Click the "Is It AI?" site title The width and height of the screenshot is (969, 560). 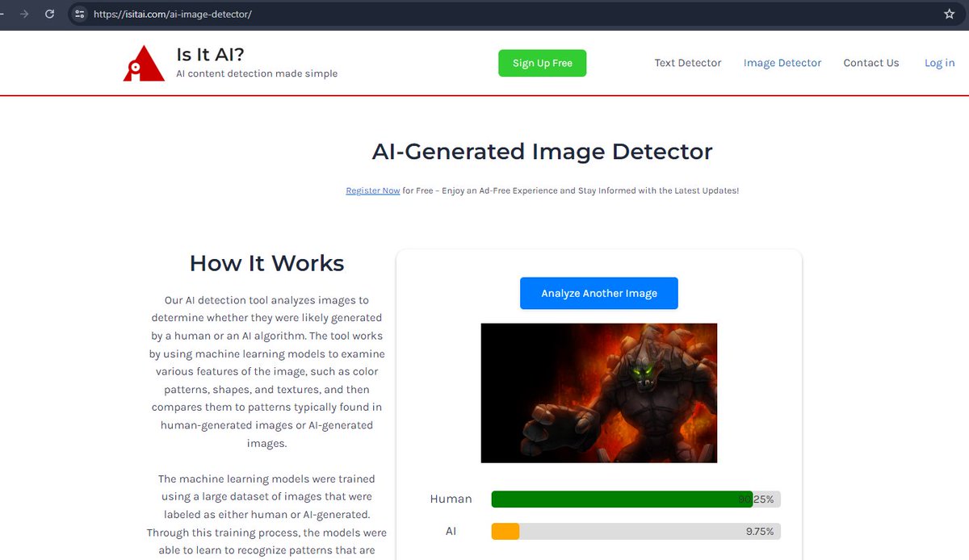point(210,55)
